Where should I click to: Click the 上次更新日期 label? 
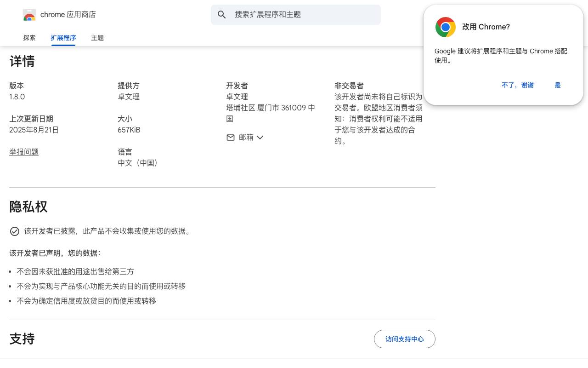coord(31,119)
